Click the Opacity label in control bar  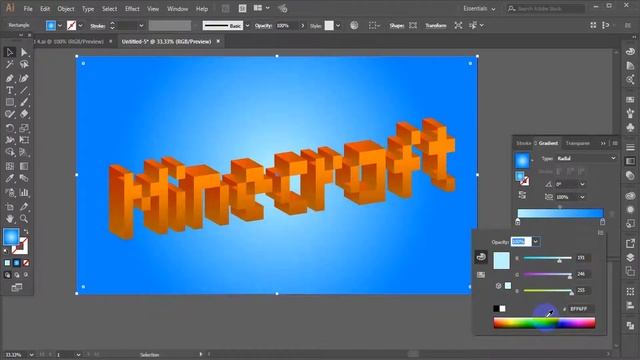click(263, 26)
